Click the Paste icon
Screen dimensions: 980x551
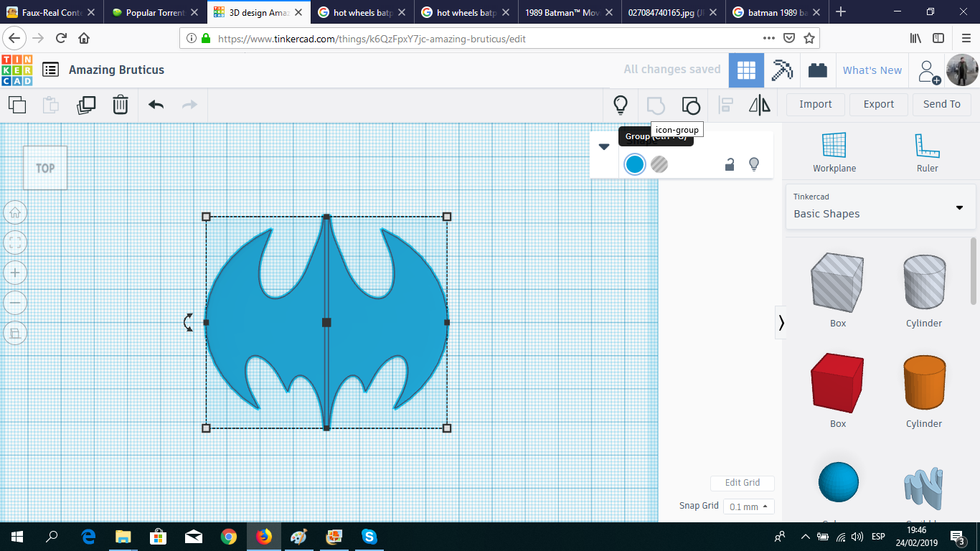pyautogui.click(x=51, y=105)
